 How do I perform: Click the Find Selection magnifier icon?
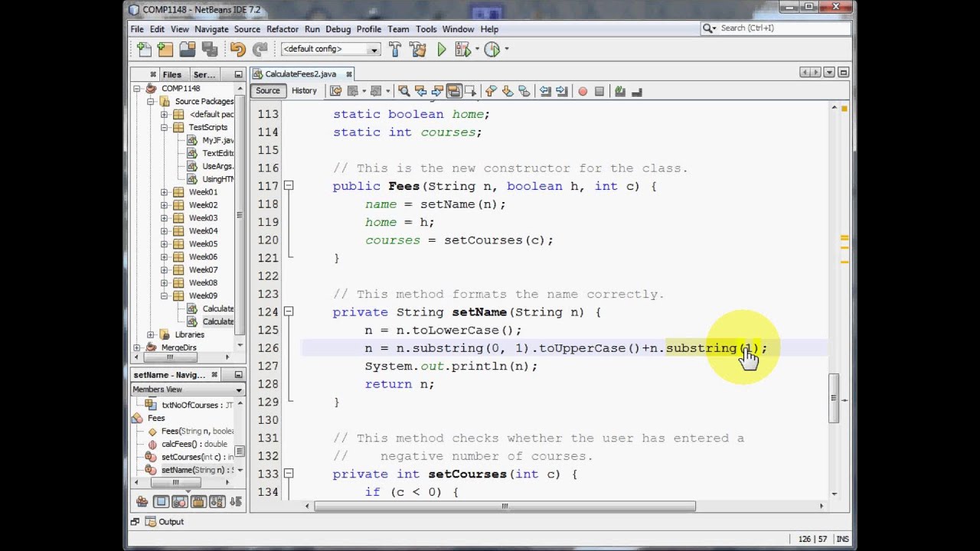pyautogui.click(x=403, y=91)
